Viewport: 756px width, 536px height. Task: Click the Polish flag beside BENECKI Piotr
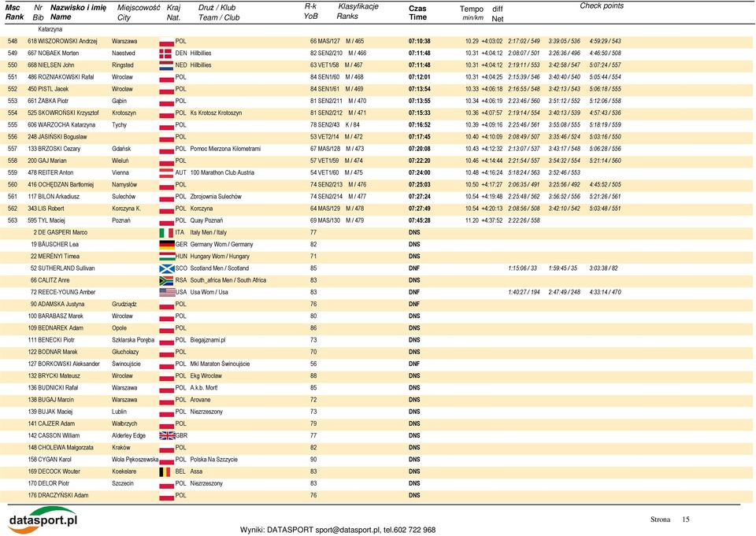point(166,340)
